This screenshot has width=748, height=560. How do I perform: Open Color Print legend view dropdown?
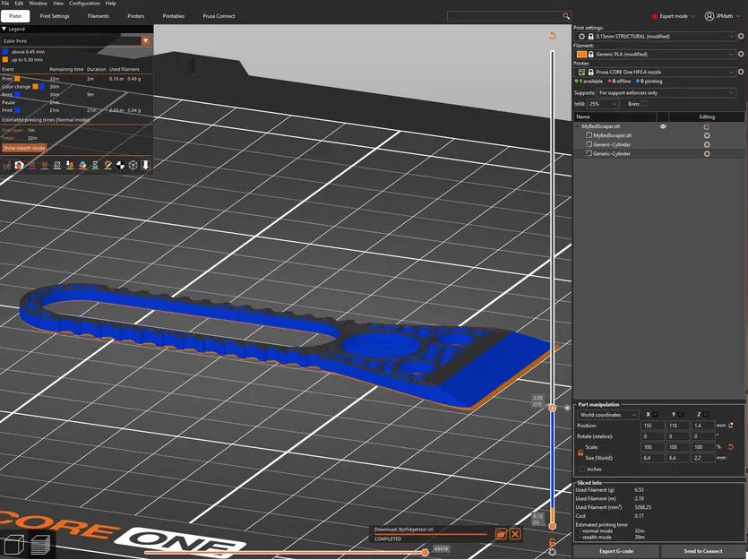point(76,41)
